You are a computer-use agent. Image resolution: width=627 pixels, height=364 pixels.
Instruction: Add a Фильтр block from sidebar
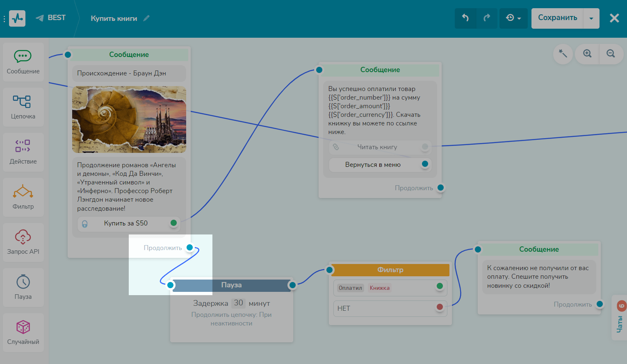click(23, 197)
